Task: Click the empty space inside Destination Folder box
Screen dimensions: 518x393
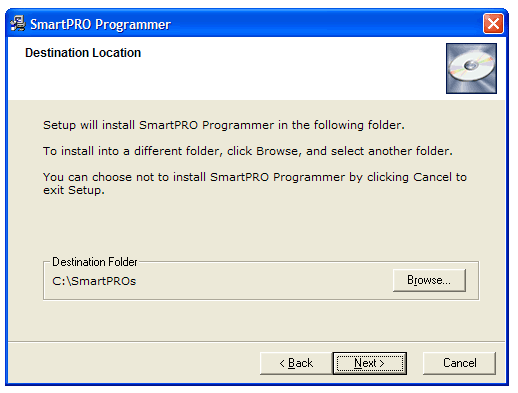Action: point(263,281)
